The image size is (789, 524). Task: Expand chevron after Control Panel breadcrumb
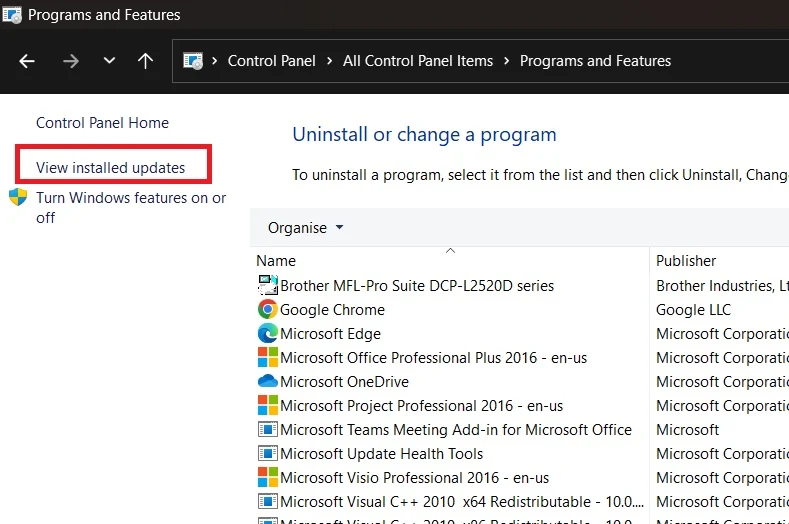point(329,61)
